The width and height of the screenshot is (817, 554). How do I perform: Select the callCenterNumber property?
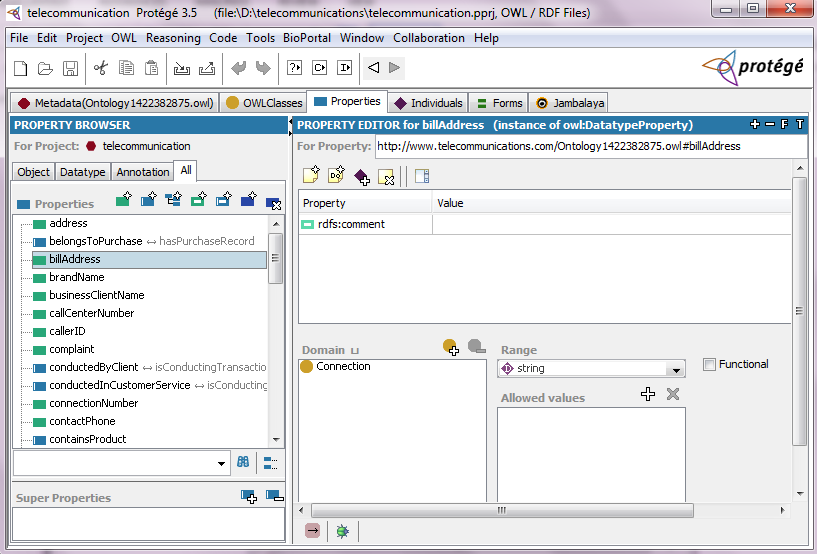coord(92,313)
